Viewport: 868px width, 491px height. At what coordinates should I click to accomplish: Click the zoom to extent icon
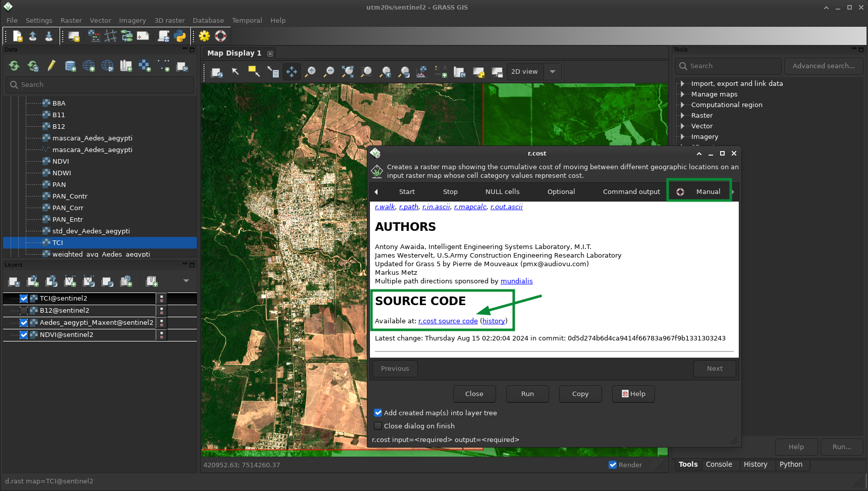pyautogui.click(x=348, y=72)
